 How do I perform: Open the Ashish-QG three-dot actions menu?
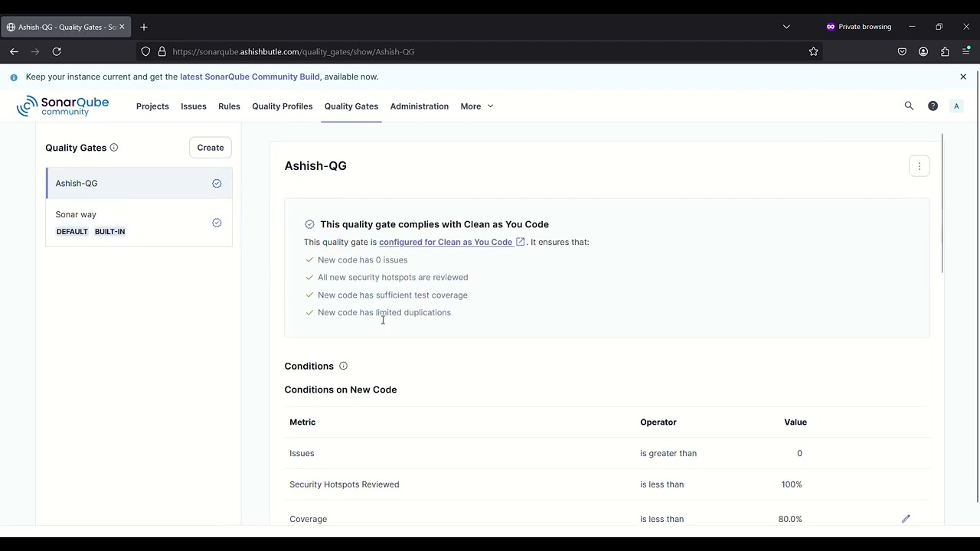920,166
